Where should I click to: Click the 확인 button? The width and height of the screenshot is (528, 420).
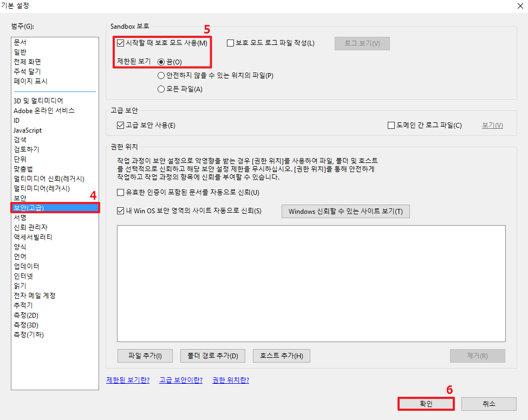426,404
